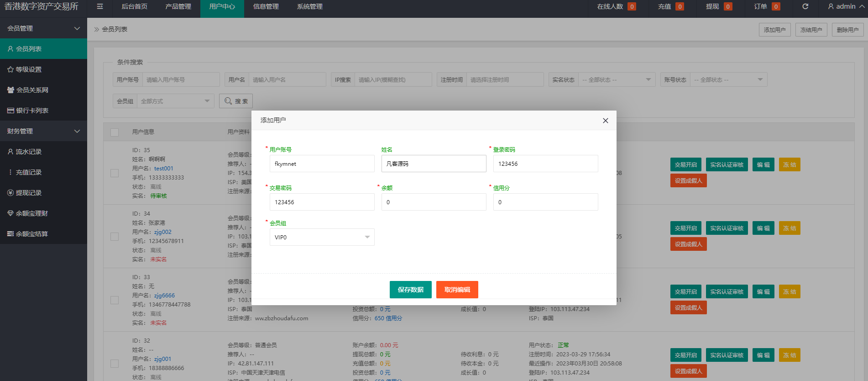Image resolution: width=868 pixels, height=381 pixels.
Task: Click the 保存数据 button
Action: coord(410,290)
